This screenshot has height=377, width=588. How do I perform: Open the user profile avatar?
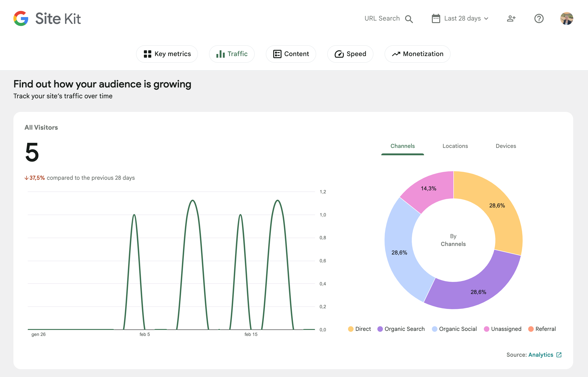click(567, 19)
